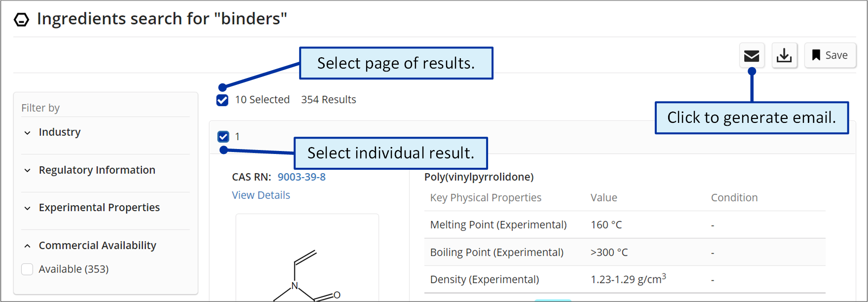The width and height of the screenshot is (868, 302).
Task: Click the hexagon ingredients icon
Action: click(x=21, y=20)
